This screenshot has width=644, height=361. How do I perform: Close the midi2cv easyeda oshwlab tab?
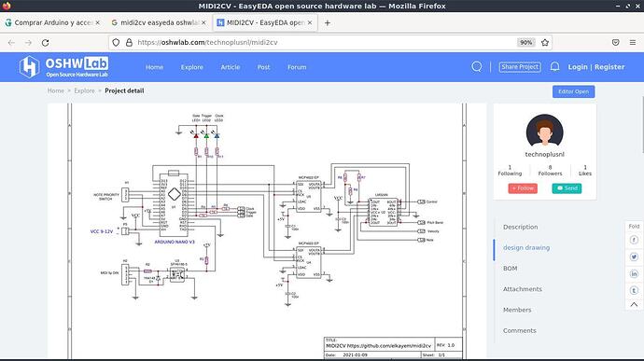pyautogui.click(x=203, y=22)
